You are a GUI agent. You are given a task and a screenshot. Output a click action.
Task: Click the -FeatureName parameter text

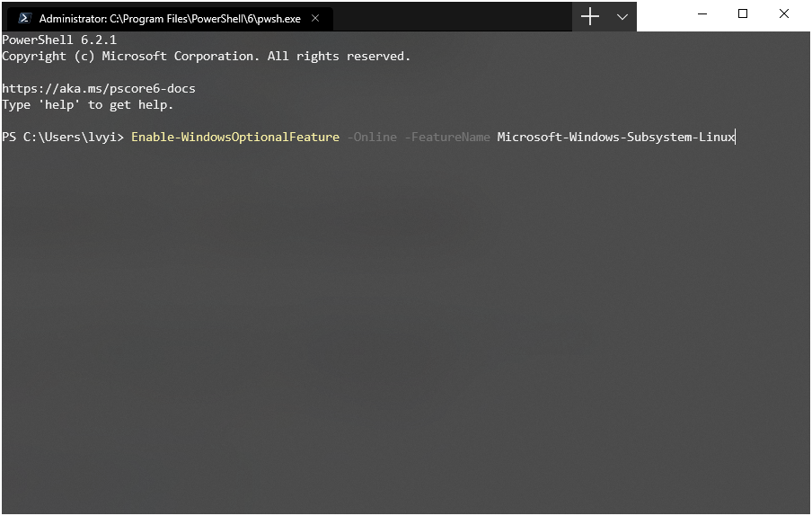(x=447, y=138)
